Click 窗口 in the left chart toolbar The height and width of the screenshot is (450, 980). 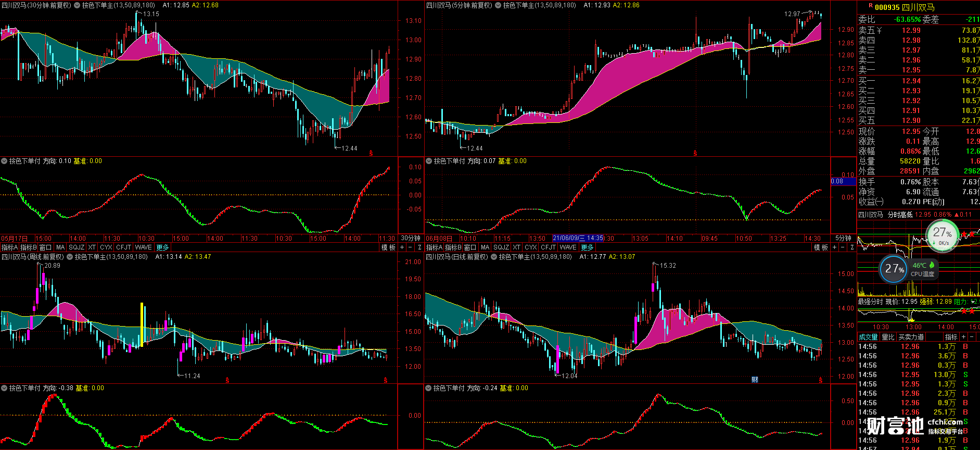46,247
